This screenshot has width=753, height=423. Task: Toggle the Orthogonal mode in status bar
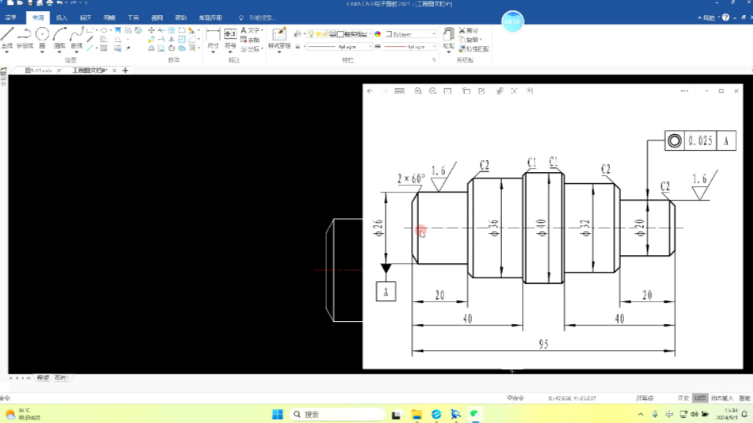pyautogui.click(x=683, y=398)
